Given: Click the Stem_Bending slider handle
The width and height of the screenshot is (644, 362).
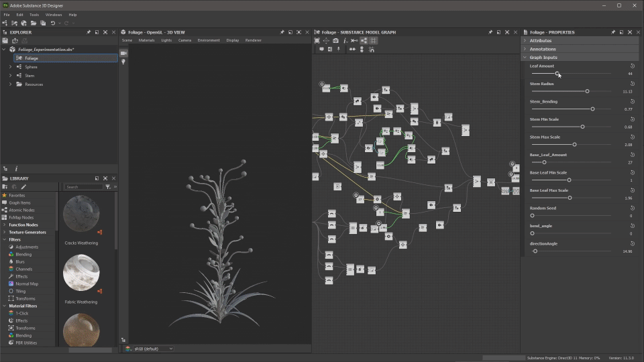Looking at the screenshot, I should [592, 109].
